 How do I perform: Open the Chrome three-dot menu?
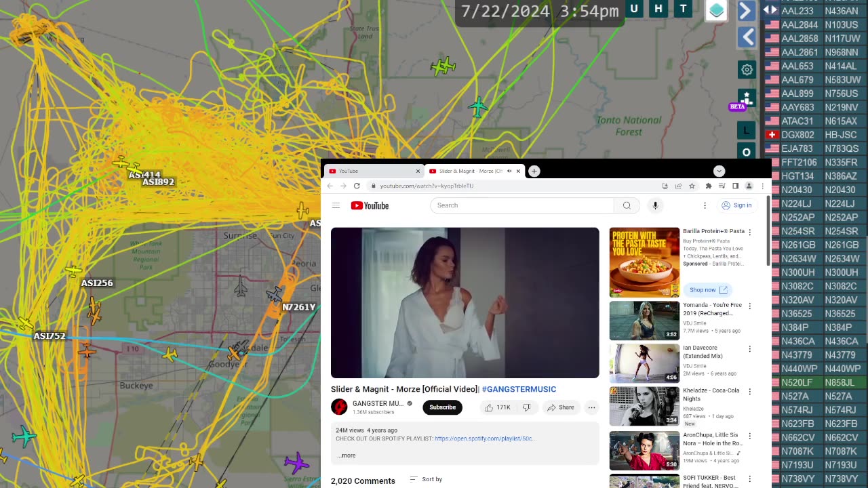coord(762,186)
